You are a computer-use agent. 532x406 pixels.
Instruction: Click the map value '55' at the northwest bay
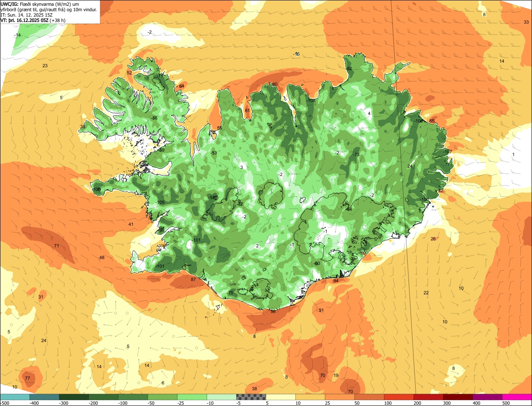tap(219, 128)
